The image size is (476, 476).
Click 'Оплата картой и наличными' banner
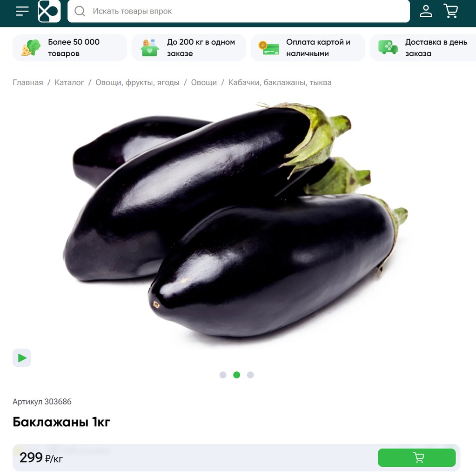308,48
